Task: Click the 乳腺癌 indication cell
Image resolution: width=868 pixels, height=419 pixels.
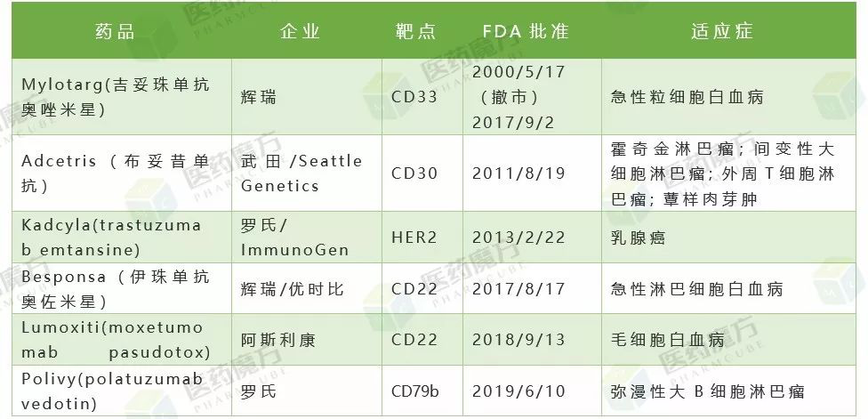Action: 729,238
